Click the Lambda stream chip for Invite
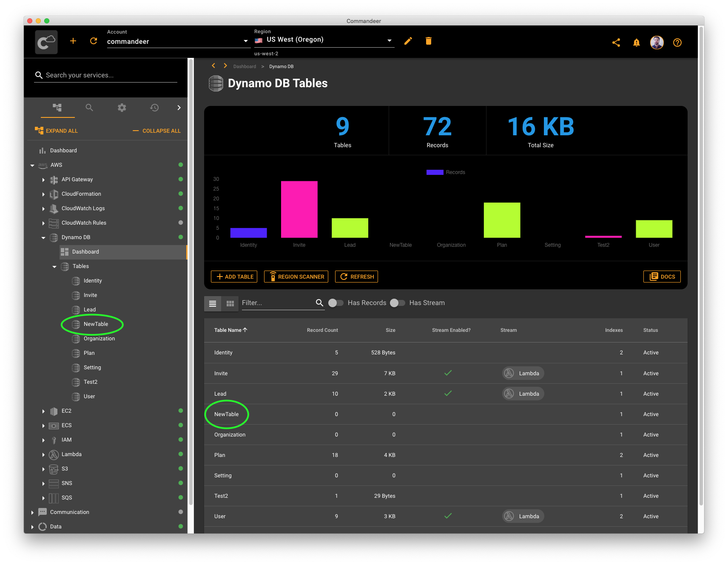Viewport: 728px width, 565px height. (x=523, y=373)
